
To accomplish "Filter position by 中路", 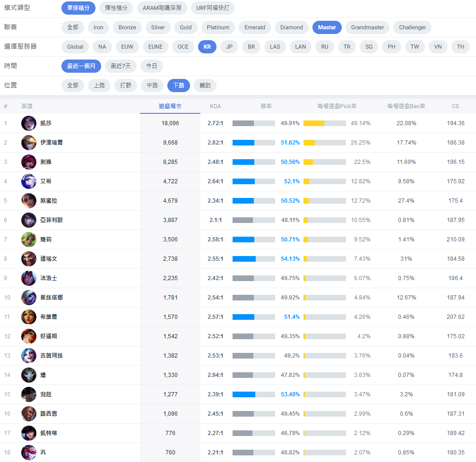I will tap(152, 86).
